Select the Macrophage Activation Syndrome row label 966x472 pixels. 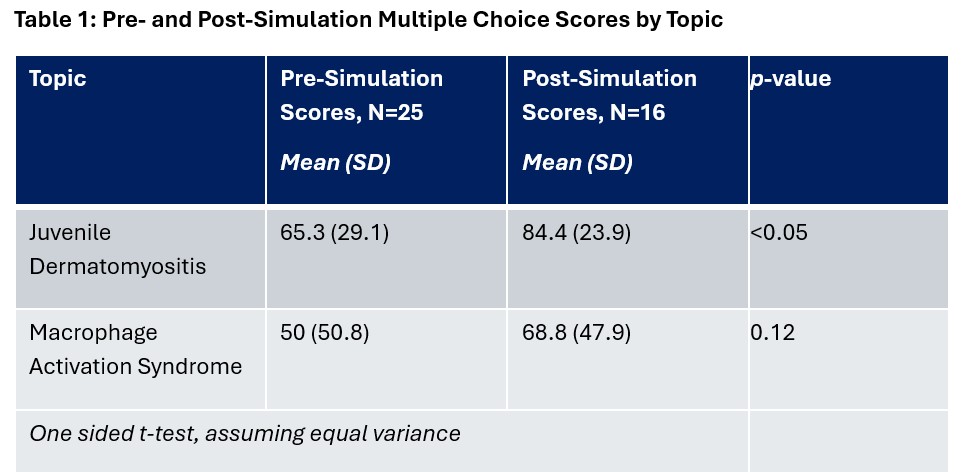pyautogui.click(x=135, y=349)
